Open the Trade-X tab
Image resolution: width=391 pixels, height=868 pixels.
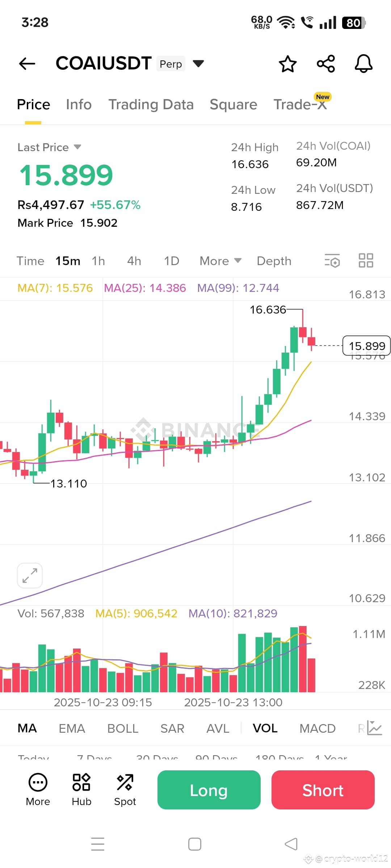[x=300, y=105]
